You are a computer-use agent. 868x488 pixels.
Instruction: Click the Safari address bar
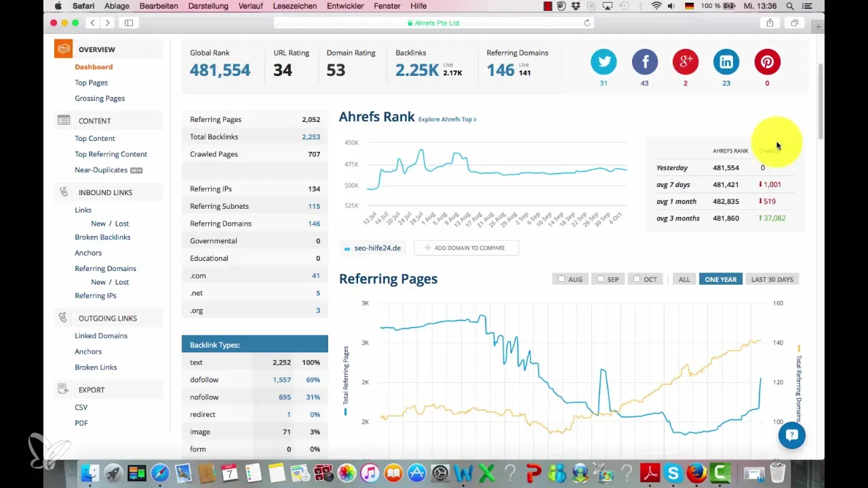coord(434,22)
